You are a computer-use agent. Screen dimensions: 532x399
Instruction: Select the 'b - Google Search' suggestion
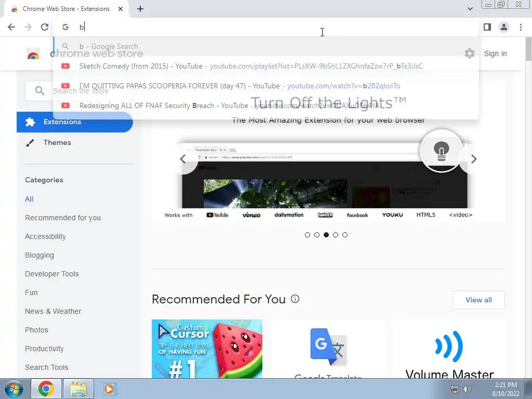point(266,46)
